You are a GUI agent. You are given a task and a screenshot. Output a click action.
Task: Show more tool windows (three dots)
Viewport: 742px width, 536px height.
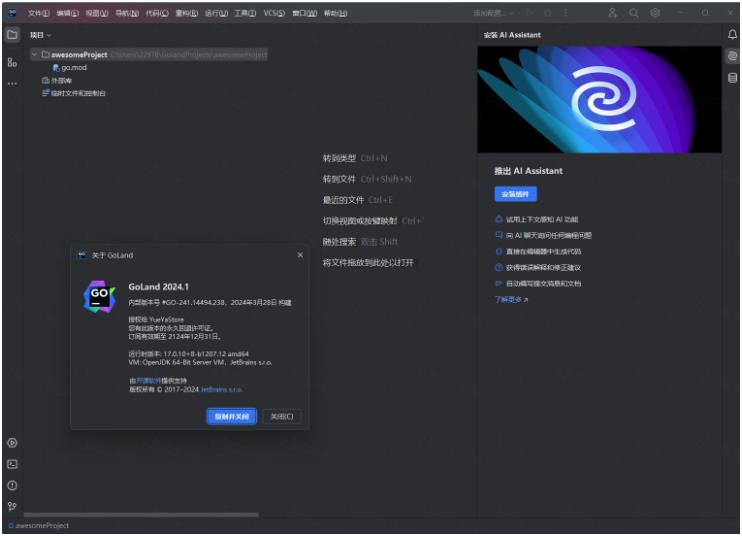[12, 83]
